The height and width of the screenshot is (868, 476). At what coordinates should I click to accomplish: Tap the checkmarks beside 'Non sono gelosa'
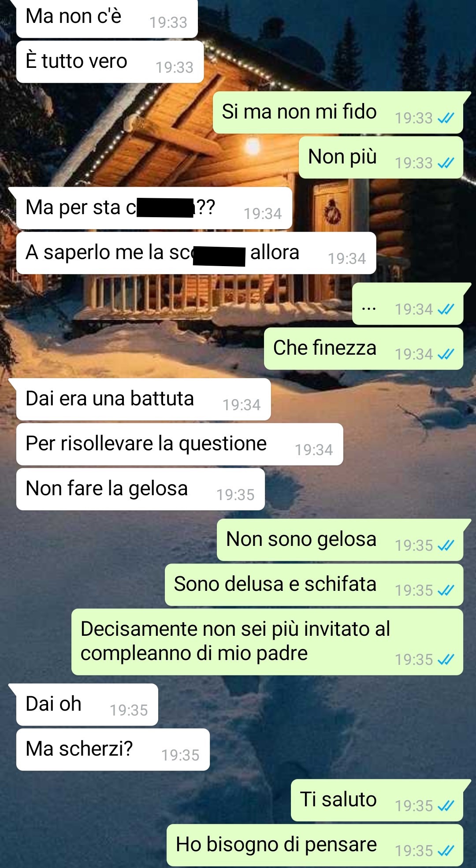(x=446, y=545)
